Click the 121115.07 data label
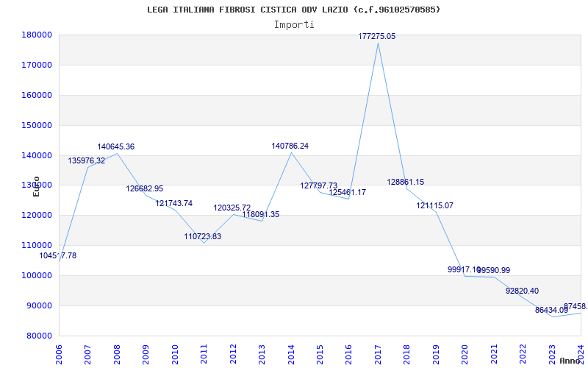588x368 pixels. tap(435, 206)
